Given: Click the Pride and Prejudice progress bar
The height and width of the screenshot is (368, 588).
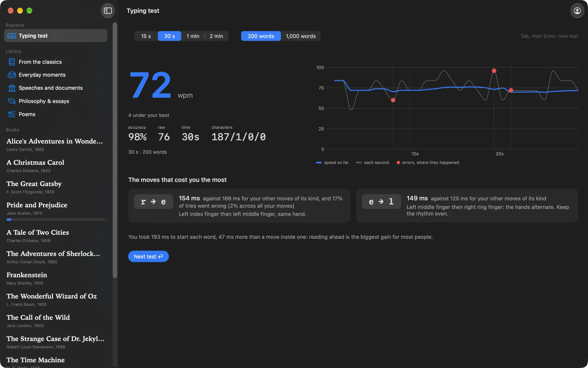Looking at the screenshot, I should tap(56, 220).
